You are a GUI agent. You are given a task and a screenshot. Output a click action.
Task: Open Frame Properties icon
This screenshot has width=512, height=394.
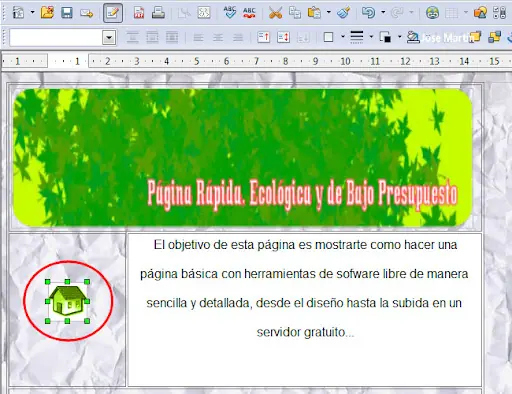(413, 37)
